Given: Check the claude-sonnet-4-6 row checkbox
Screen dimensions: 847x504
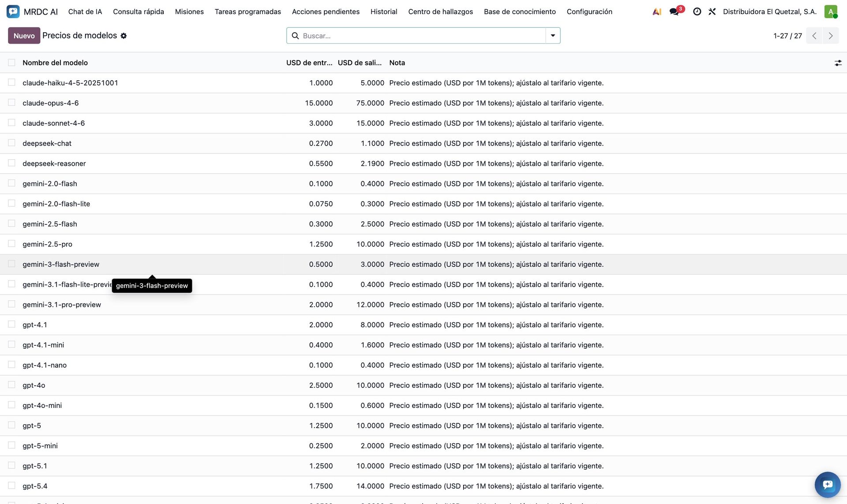Looking at the screenshot, I should coord(11,123).
